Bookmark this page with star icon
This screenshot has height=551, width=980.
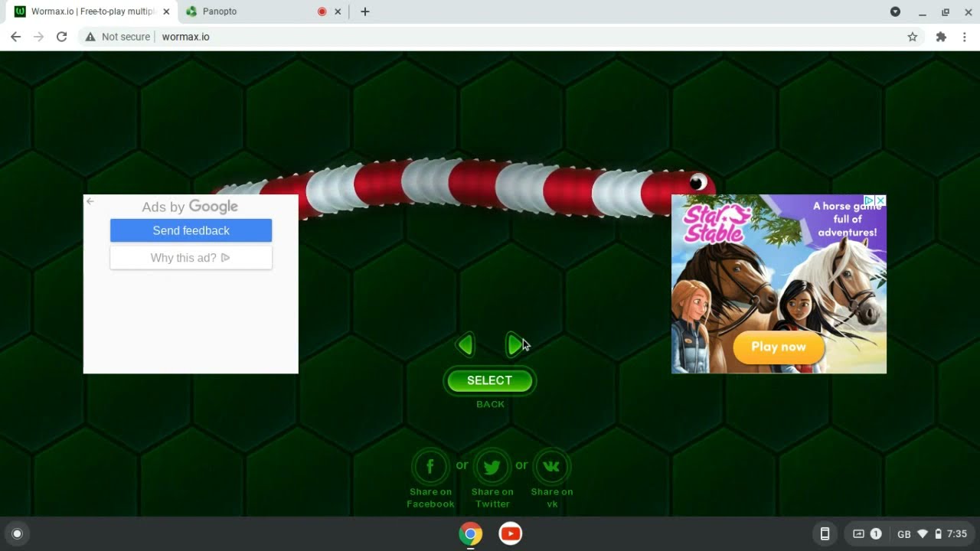coord(913,37)
